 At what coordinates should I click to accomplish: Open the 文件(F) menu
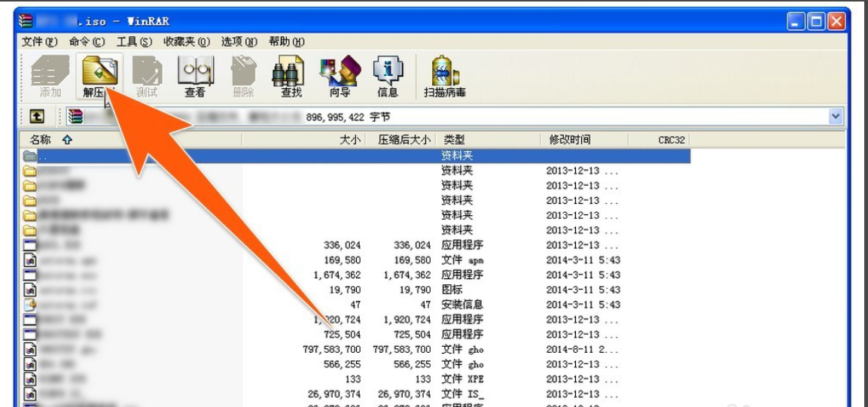coord(40,41)
